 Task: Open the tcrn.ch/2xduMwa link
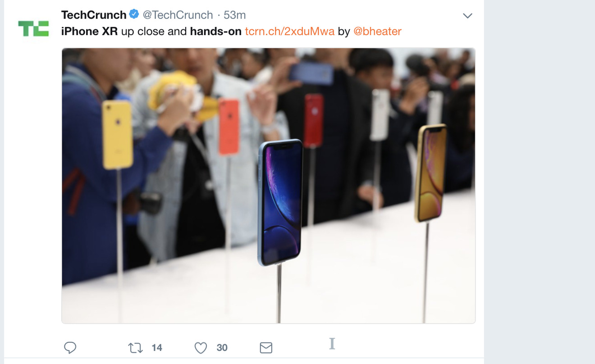289,31
